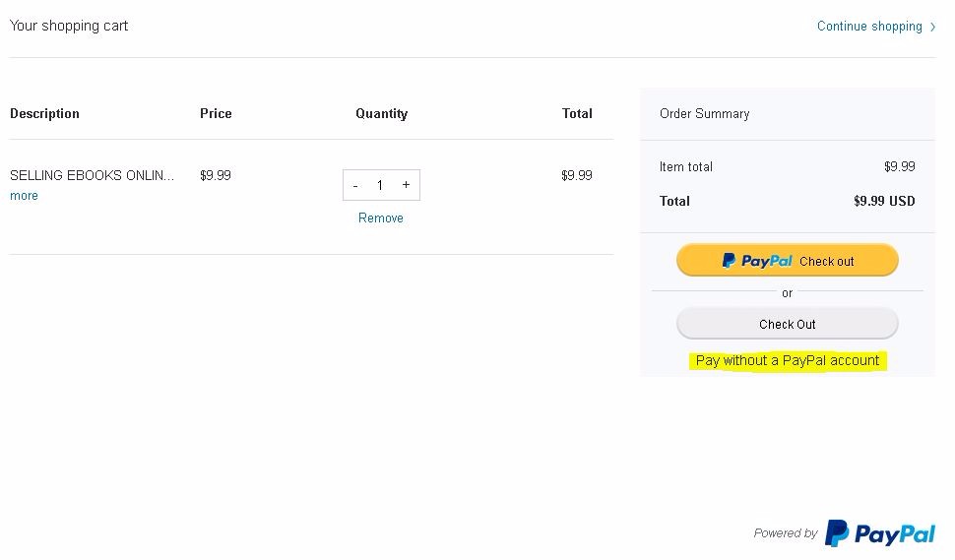
Task: Click the Powered by PayPal logo
Action: [879, 533]
